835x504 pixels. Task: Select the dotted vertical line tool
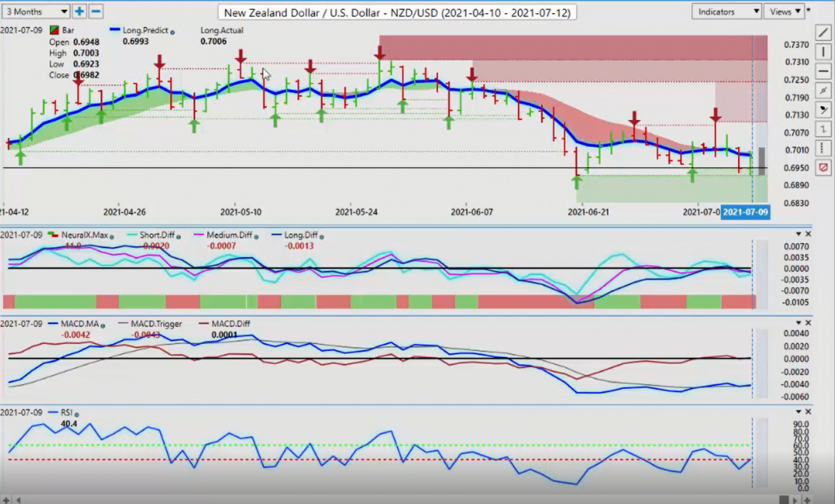pos(824,148)
